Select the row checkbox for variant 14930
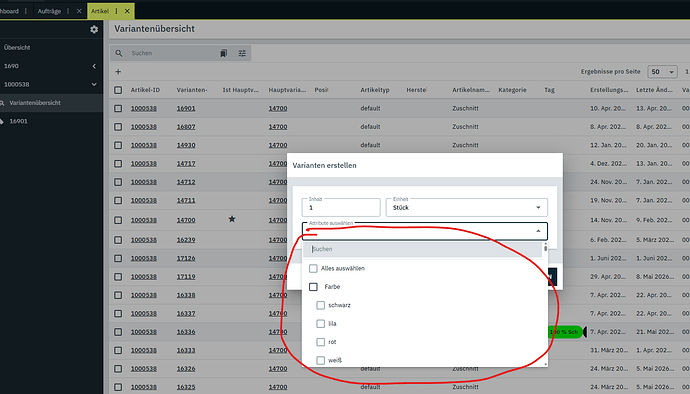690x394 pixels. [x=118, y=145]
